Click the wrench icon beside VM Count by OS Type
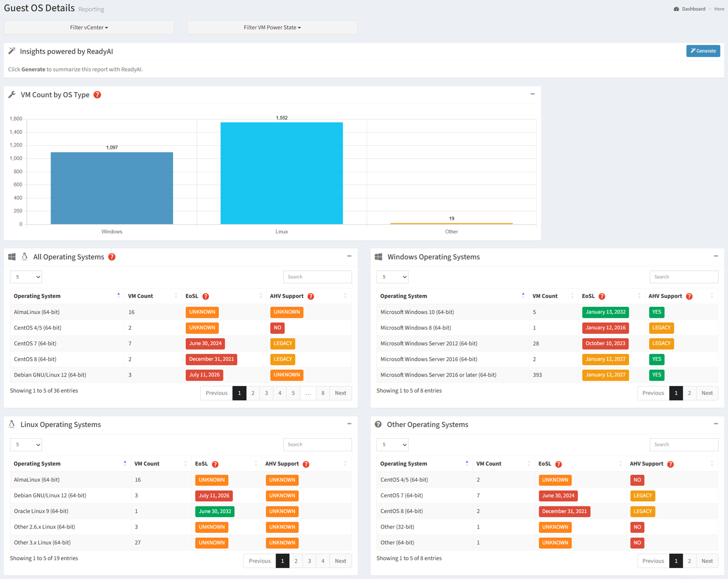 (x=12, y=95)
